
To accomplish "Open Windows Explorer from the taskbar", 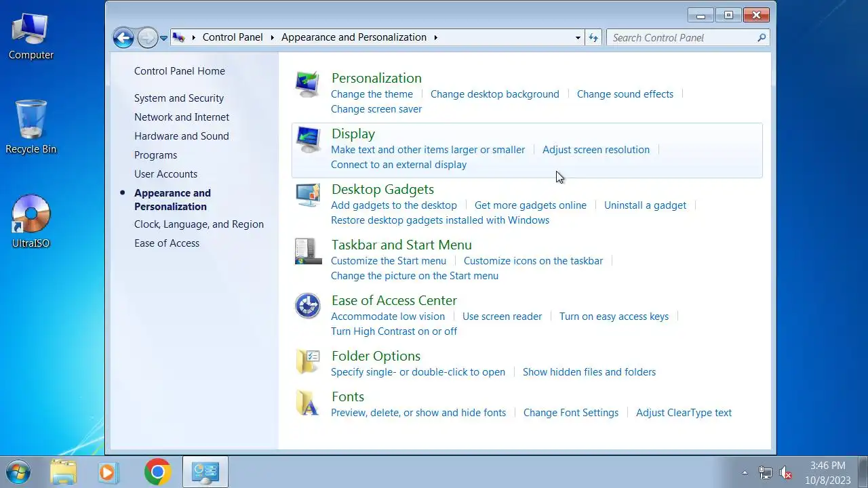I will point(64,472).
